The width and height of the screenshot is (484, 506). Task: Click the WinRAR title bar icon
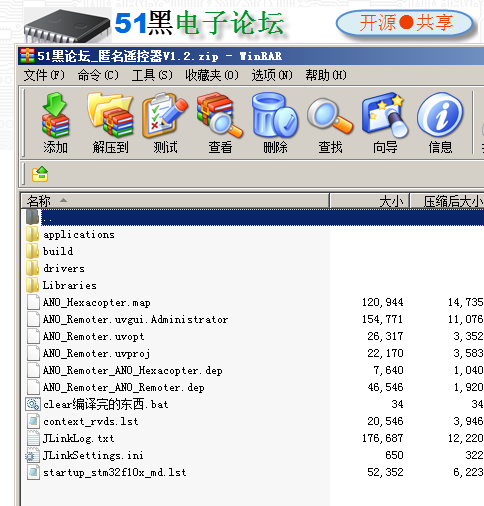27,56
